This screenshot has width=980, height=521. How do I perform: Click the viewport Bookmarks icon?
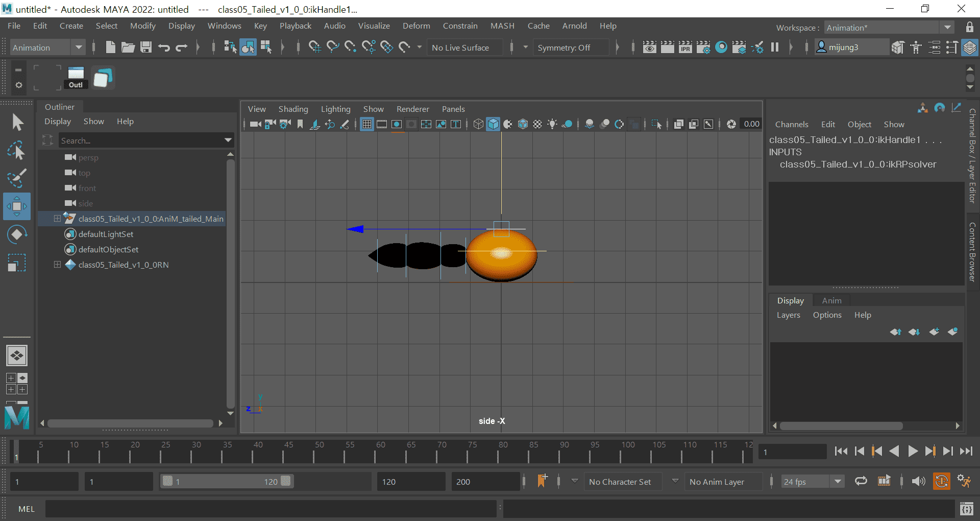pyautogui.click(x=300, y=124)
